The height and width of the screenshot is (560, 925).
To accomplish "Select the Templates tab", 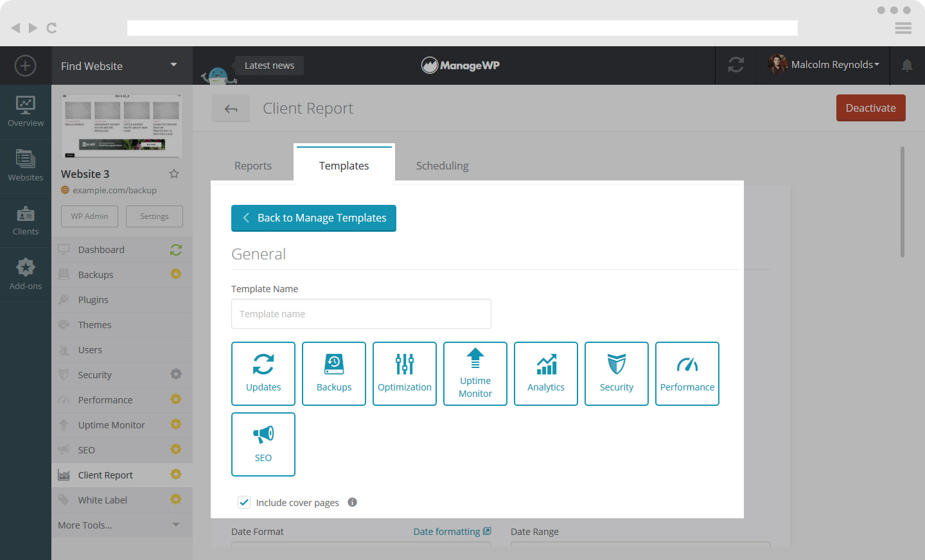I will pyautogui.click(x=344, y=165).
